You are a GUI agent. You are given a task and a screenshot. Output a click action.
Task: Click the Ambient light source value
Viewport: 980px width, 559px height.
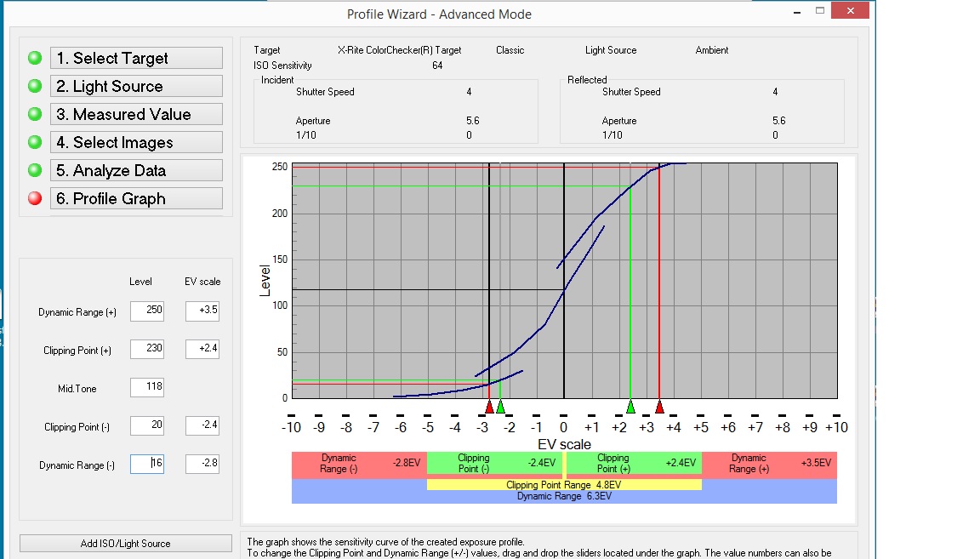[712, 50]
